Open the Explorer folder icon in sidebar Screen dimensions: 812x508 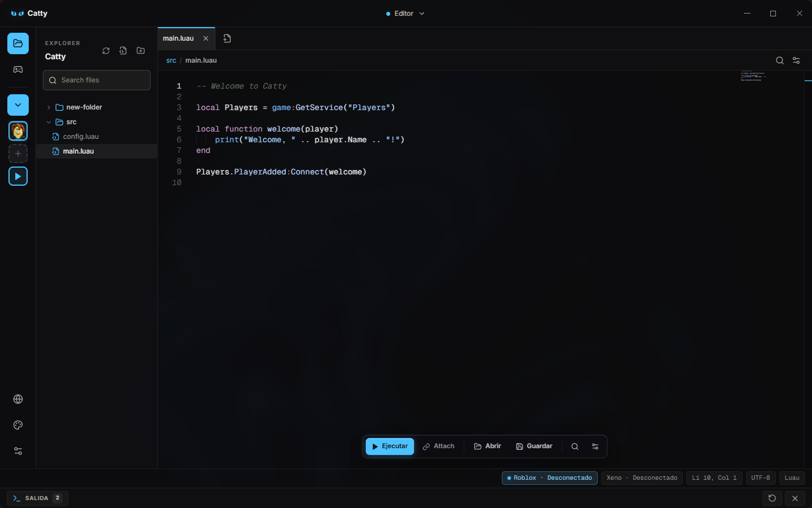click(x=18, y=43)
